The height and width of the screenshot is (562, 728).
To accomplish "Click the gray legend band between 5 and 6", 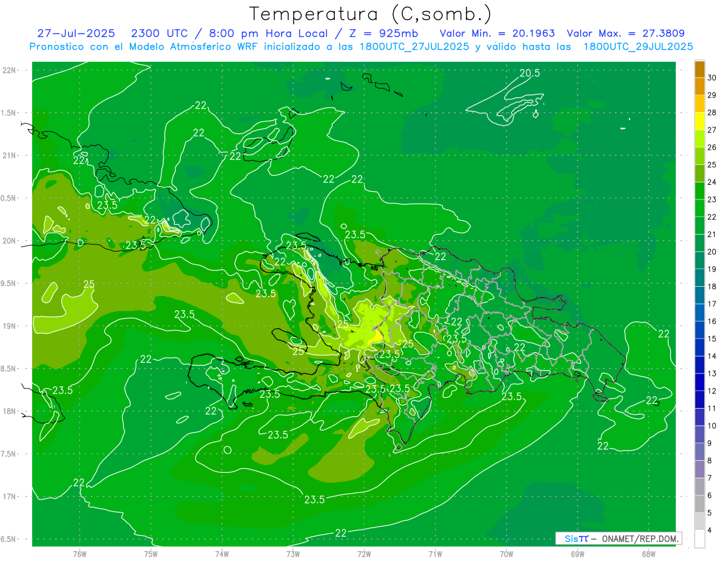I will pyautogui.click(x=699, y=504).
